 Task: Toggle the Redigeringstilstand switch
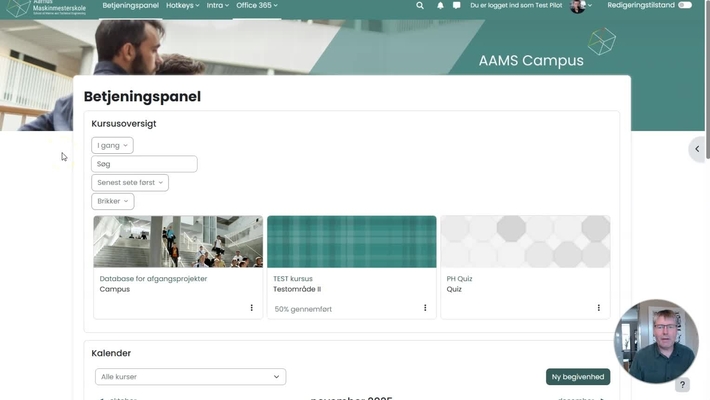pyautogui.click(x=684, y=5)
